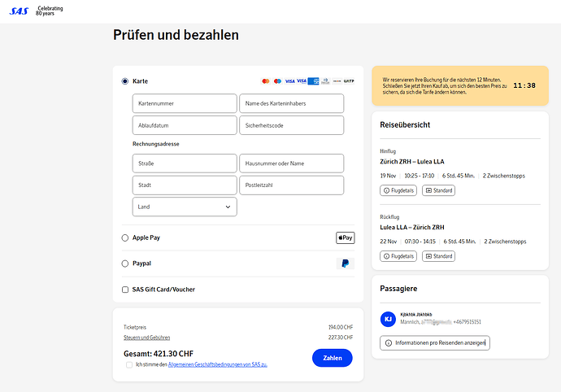Click info icon in Informationen pro Reisenden button
Image resolution: width=561 pixels, height=392 pixels.
click(388, 343)
